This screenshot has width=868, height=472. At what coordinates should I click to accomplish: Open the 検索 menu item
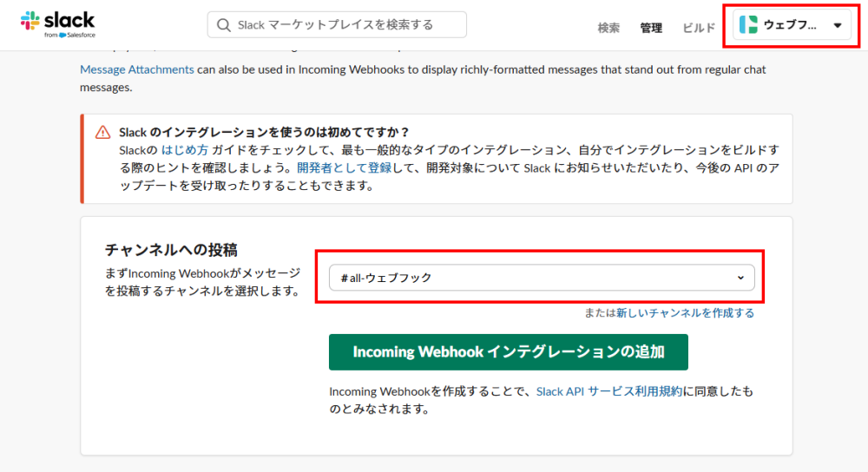pos(609,28)
